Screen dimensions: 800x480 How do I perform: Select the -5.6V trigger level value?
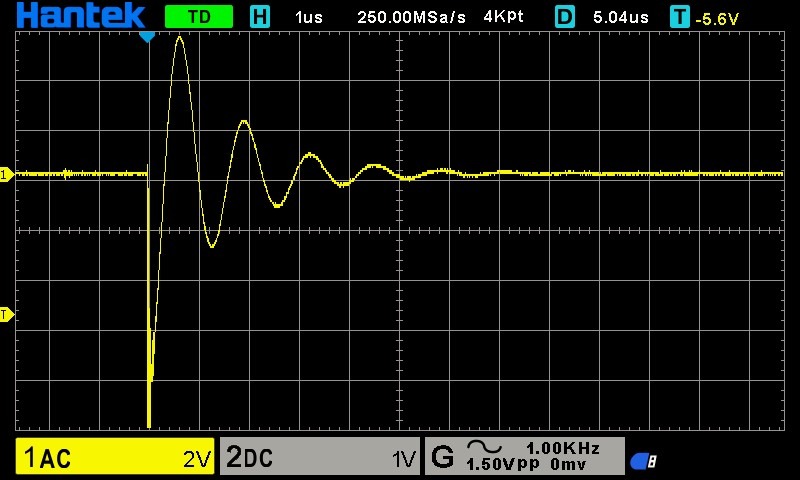tap(717, 19)
